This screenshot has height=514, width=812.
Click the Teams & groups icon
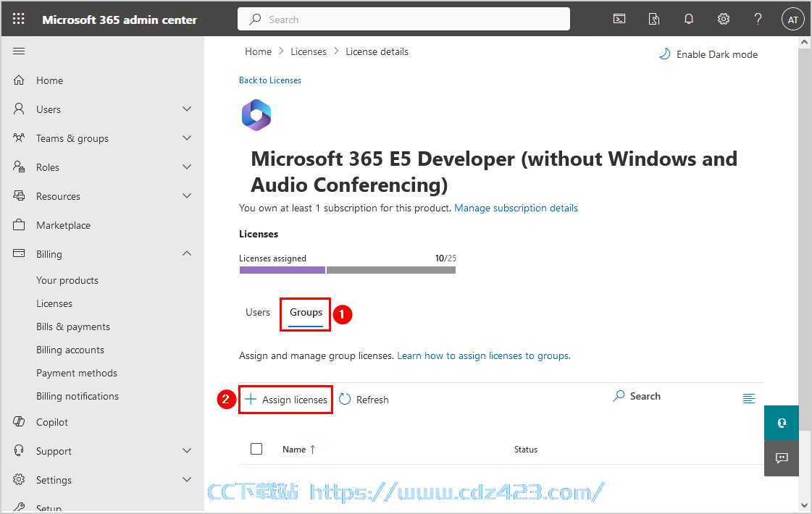[19, 138]
